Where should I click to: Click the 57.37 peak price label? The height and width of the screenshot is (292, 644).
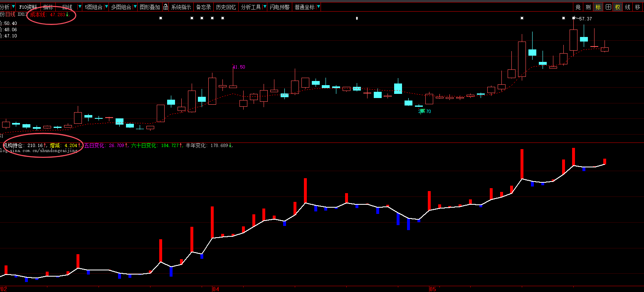click(x=585, y=19)
